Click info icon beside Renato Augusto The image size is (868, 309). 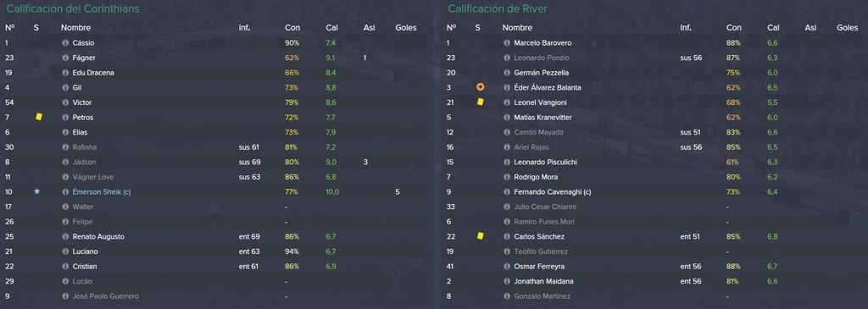point(65,236)
